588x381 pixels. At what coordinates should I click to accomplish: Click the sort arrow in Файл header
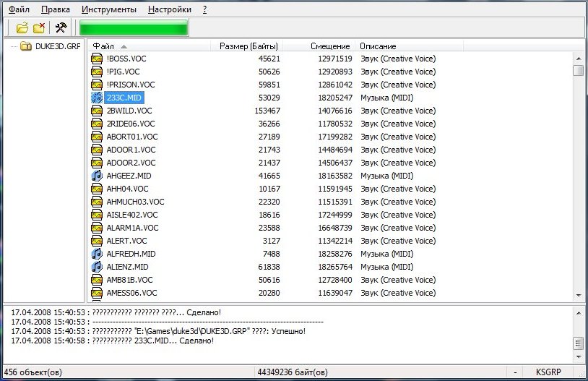124,46
